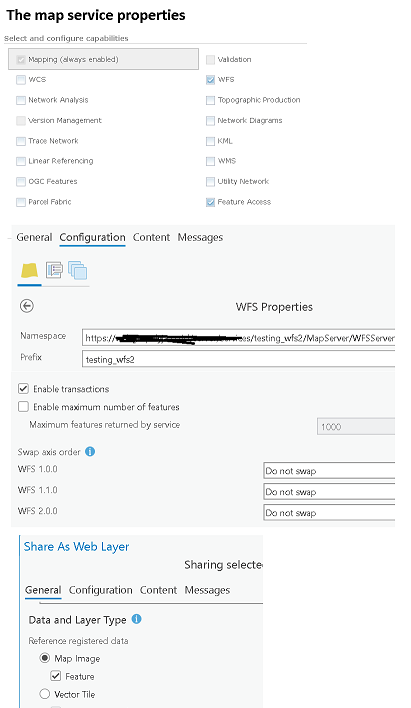Check the OGC Features capability
Viewport: 411px width, 708px height.
click(21, 182)
